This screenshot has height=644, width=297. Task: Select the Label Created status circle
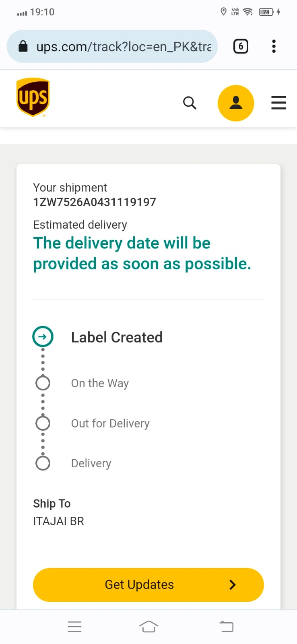pos(43,337)
